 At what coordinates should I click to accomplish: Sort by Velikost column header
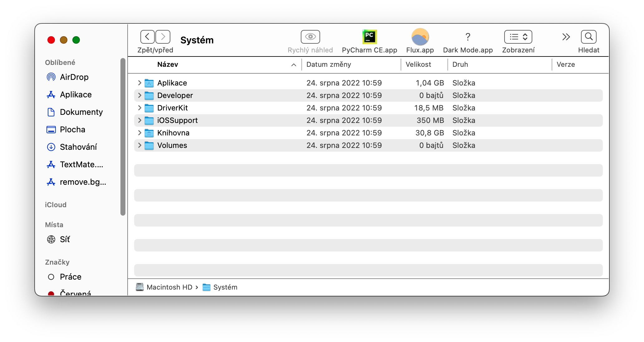click(x=418, y=65)
